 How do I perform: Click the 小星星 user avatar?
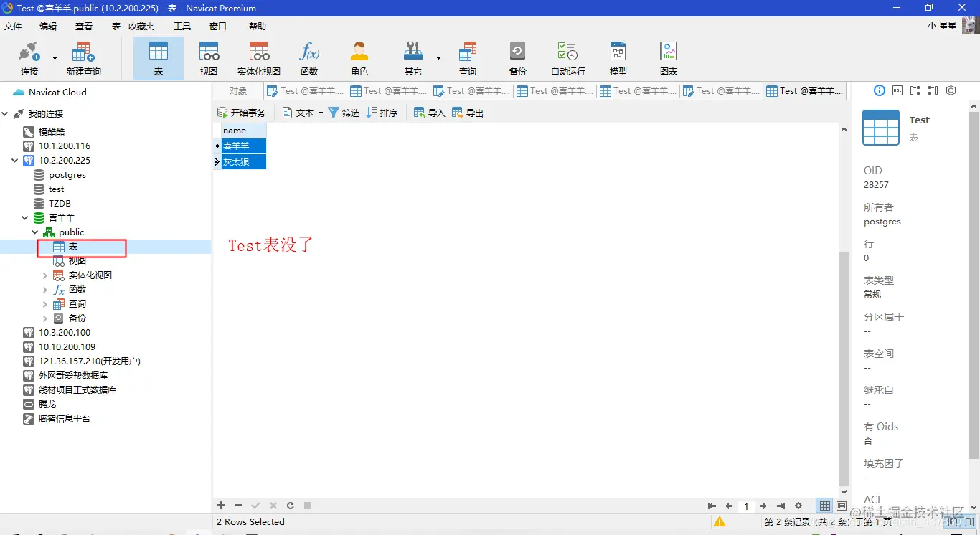tap(970, 26)
